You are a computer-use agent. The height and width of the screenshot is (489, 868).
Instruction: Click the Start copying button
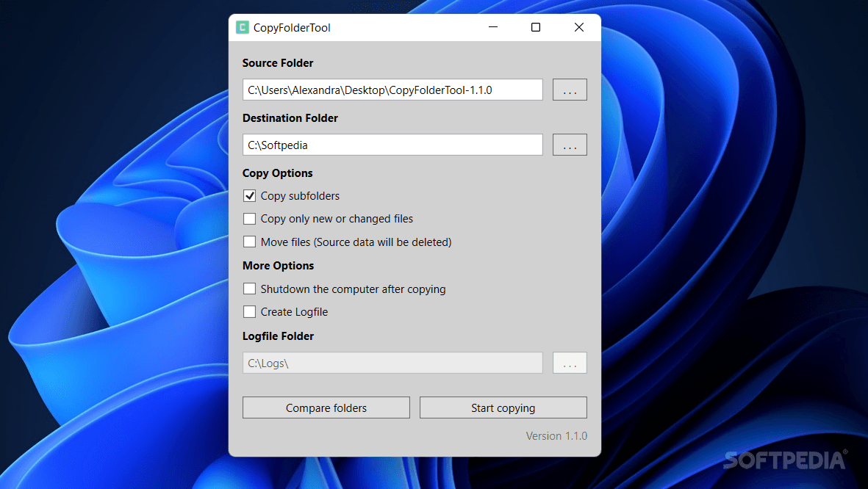click(503, 407)
